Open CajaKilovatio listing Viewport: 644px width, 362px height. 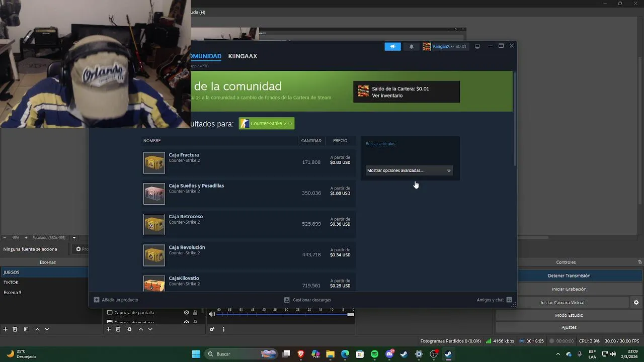coord(250,283)
